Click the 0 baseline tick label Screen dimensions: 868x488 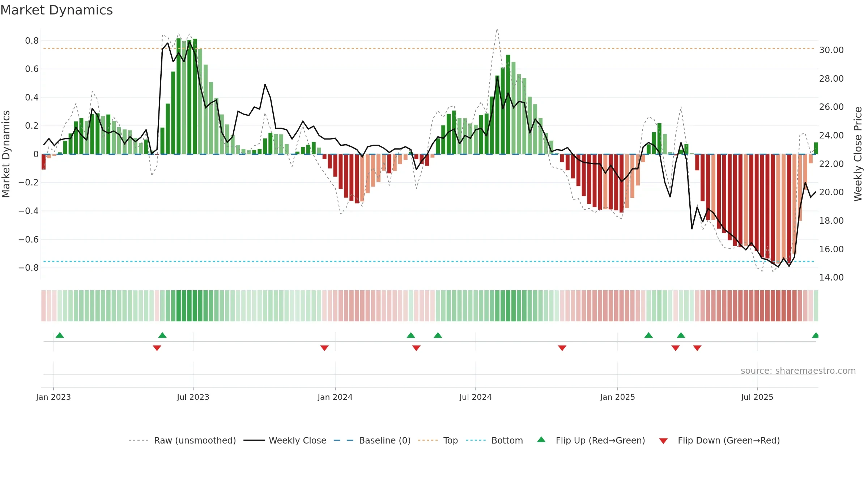click(x=36, y=154)
